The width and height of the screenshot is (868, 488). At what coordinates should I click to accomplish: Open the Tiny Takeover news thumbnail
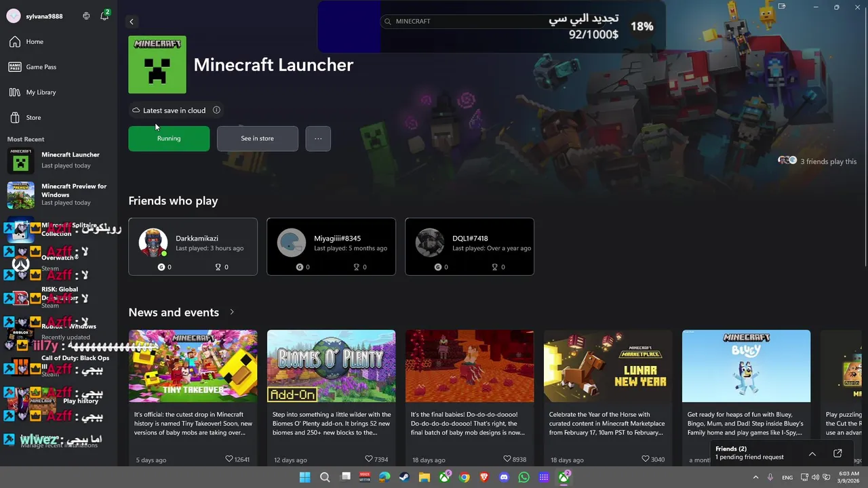(193, 366)
